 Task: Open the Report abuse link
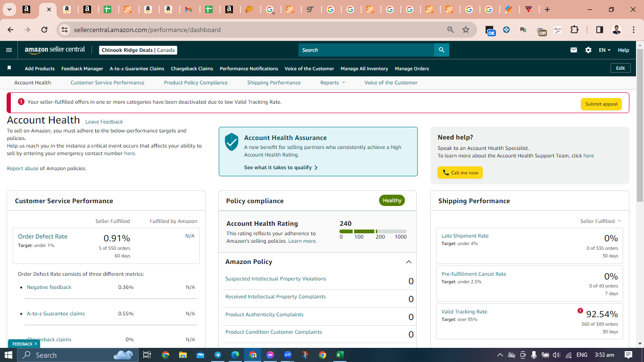(x=23, y=168)
